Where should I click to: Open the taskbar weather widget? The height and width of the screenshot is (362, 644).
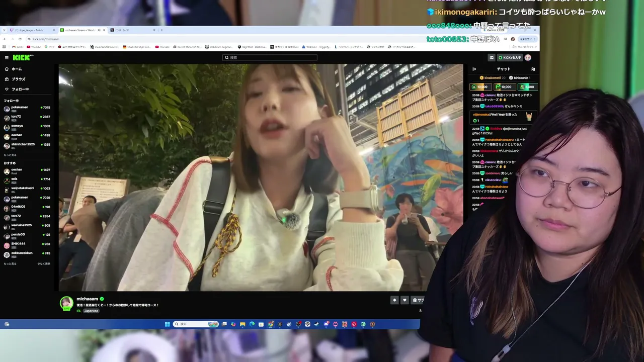7,324
